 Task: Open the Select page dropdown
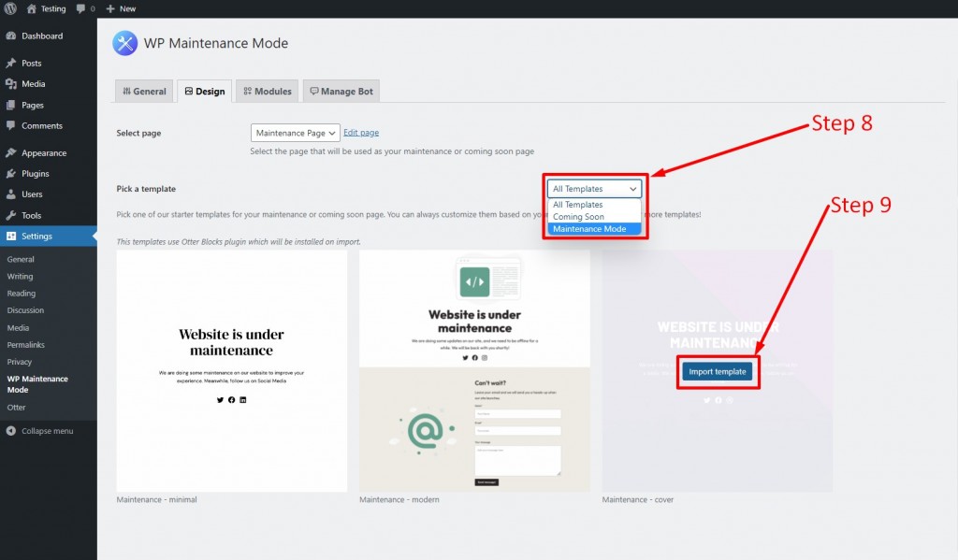point(295,133)
